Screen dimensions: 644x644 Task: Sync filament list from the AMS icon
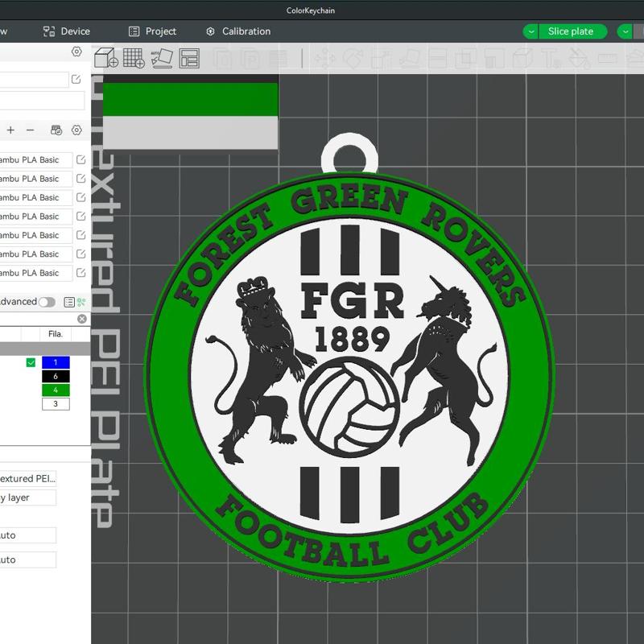55,130
